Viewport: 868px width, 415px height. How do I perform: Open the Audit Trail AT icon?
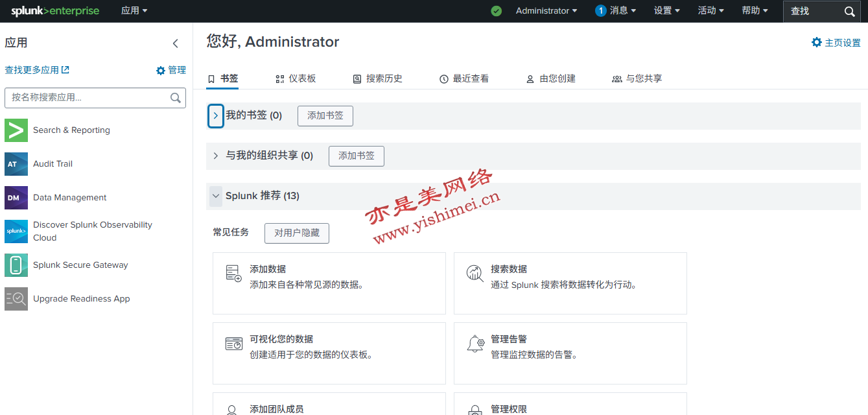[16, 164]
